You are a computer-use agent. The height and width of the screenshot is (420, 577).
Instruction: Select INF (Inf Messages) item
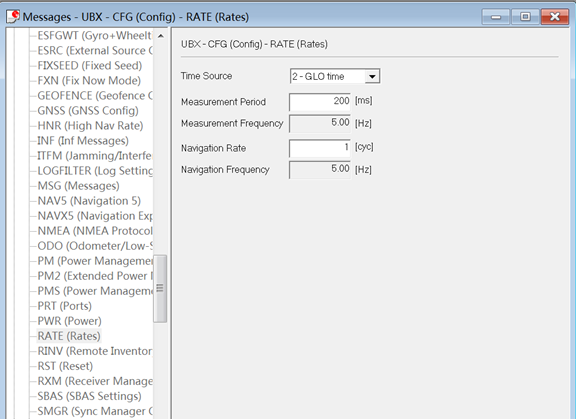[x=83, y=141]
